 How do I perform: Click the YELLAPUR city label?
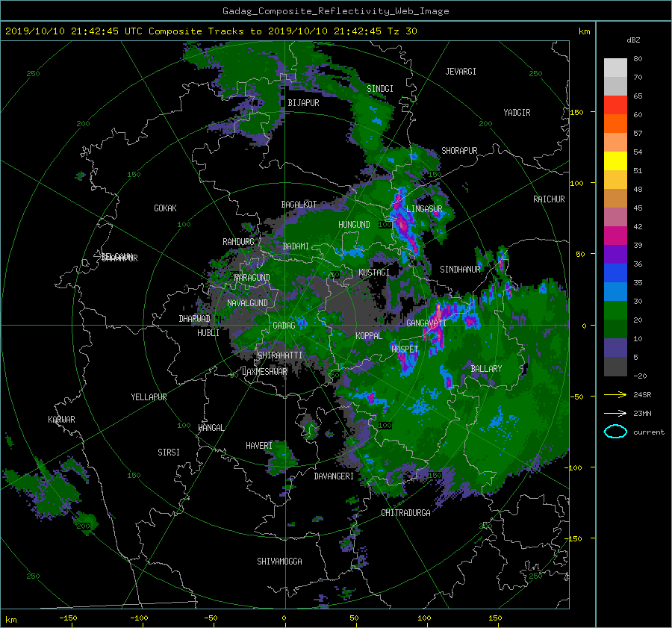(x=149, y=397)
